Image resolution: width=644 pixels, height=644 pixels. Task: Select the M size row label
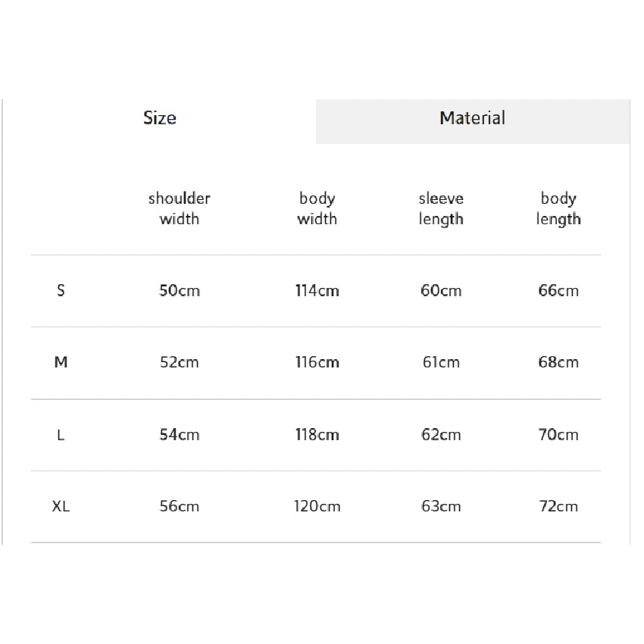tap(61, 362)
